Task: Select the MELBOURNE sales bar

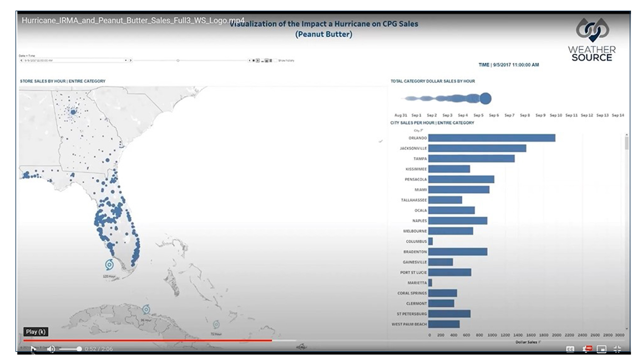Action: pyautogui.click(x=451, y=231)
